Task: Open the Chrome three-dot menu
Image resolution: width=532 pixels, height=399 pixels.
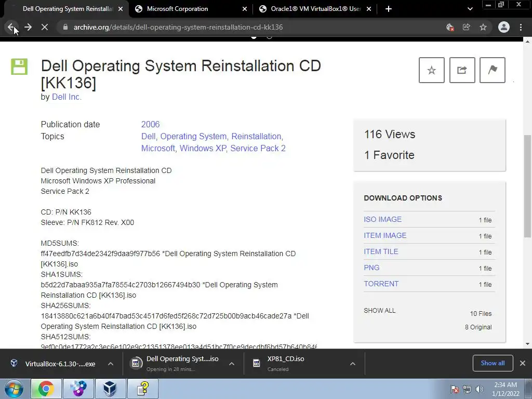Action: point(521,27)
